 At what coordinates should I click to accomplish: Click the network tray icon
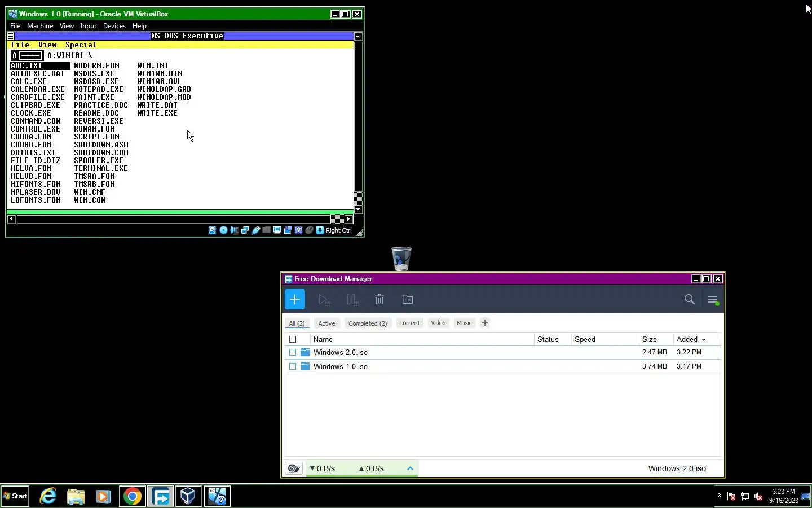(745, 497)
